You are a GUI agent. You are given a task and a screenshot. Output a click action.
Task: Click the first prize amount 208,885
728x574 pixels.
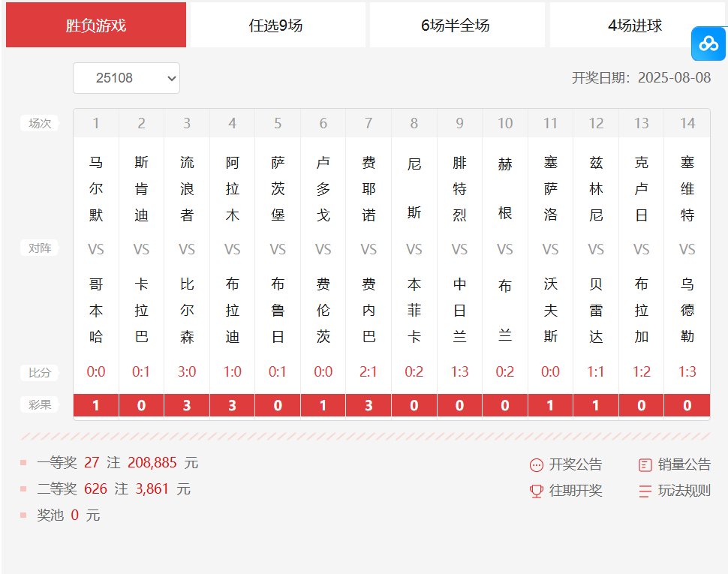(x=152, y=463)
